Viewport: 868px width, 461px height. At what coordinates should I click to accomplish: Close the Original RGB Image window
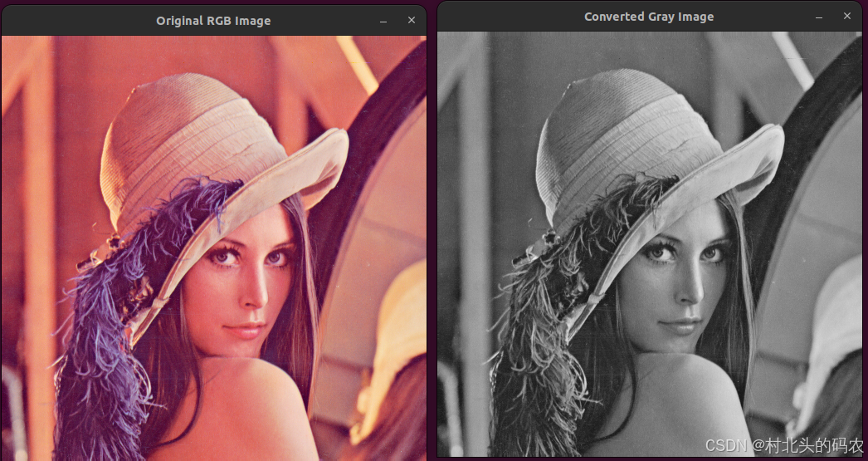click(x=412, y=21)
